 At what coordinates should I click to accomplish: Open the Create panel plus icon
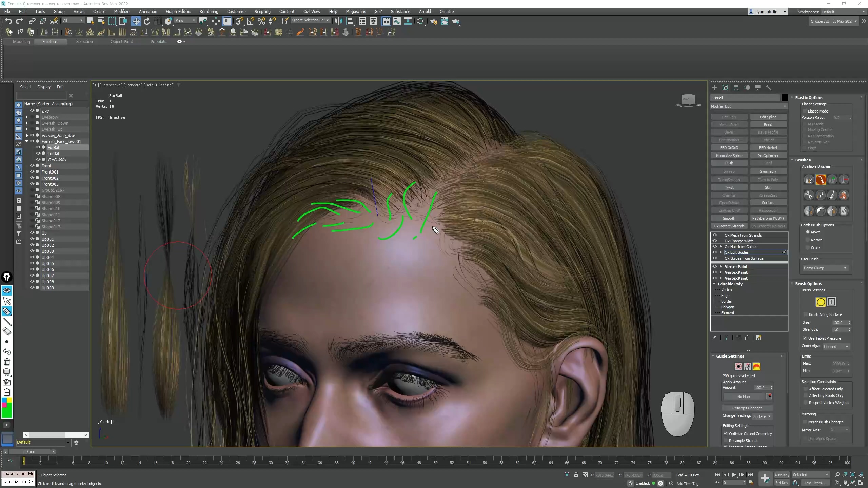click(x=714, y=88)
